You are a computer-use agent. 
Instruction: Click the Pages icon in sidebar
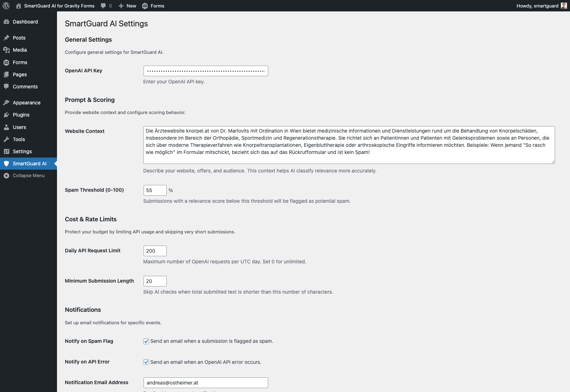click(x=6, y=74)
